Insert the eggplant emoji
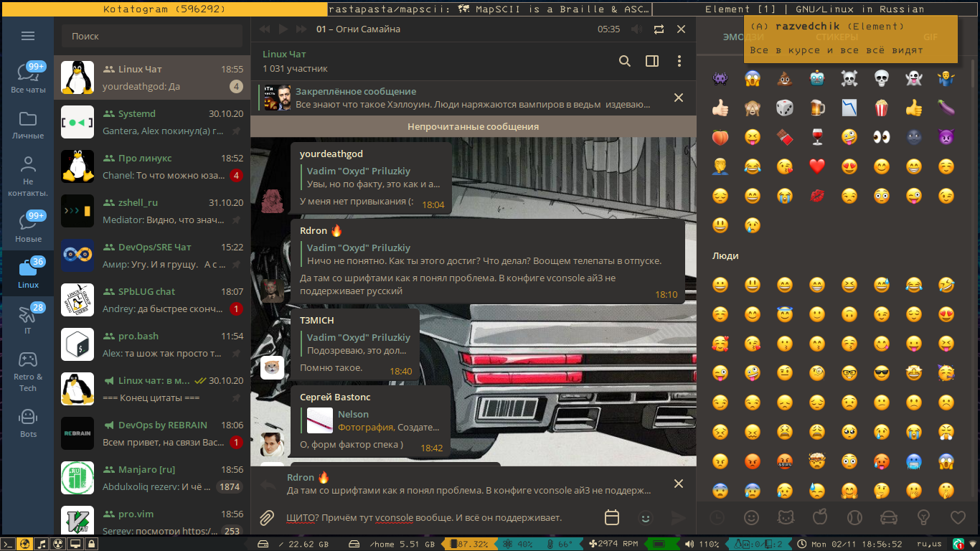The width and height of the screenshot is (980, 551). point(946,108)
